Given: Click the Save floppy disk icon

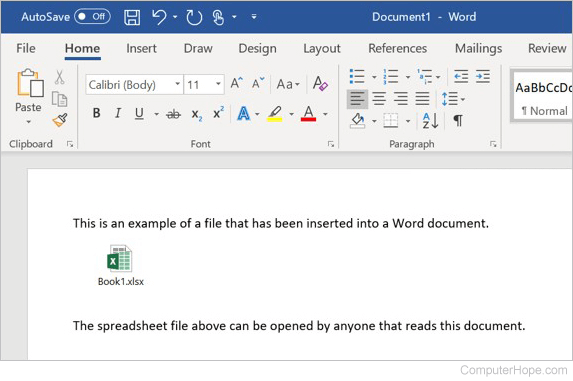Looking at the screenshot, I should tap(132, 17).
